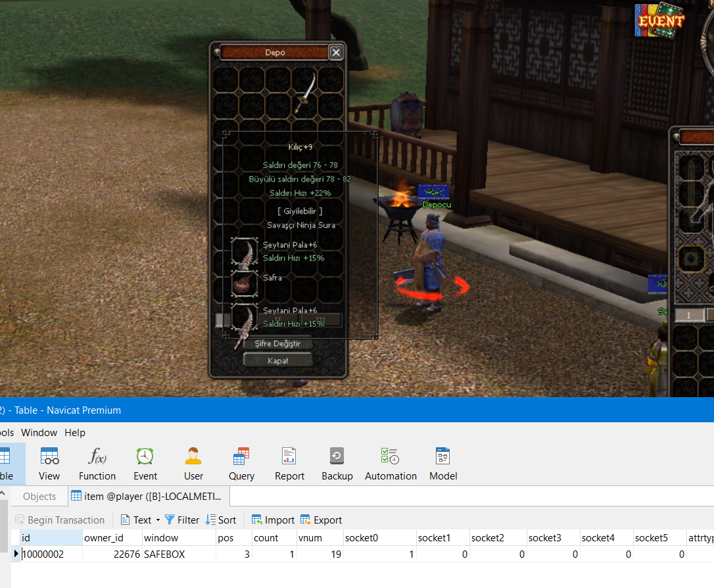This screenshot has width=714, height=588.
Task: Click the Safra item icon
Action: 245,283
